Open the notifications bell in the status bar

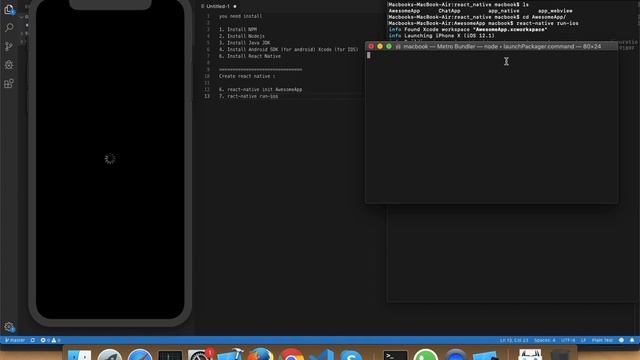point(632,340)
